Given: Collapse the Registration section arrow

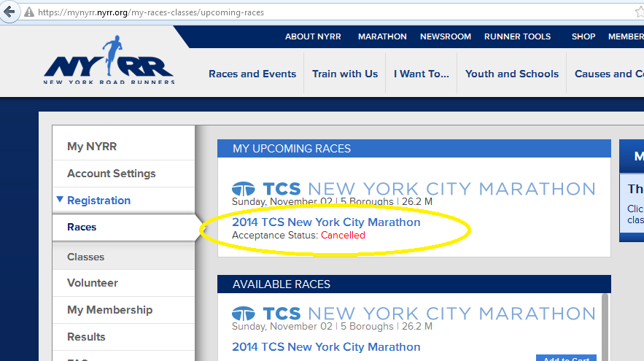Looking at the screenshot, I should (x=60, y=200).
